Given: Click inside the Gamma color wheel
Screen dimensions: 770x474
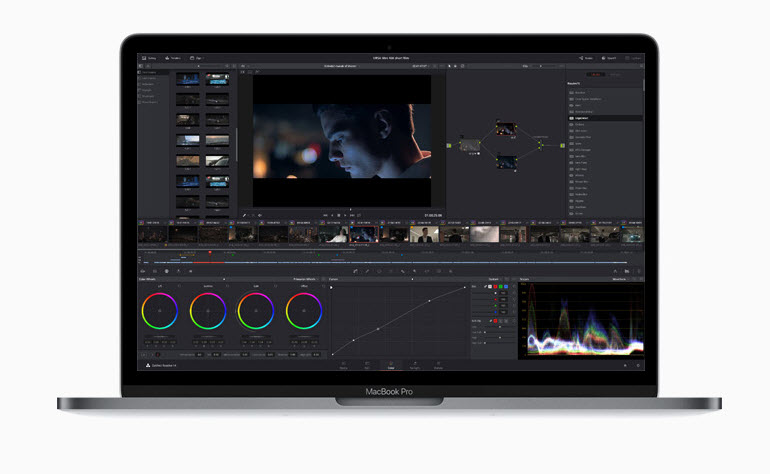Looking at the screenshot, I should pyautogui.click(x=208, y=311).
